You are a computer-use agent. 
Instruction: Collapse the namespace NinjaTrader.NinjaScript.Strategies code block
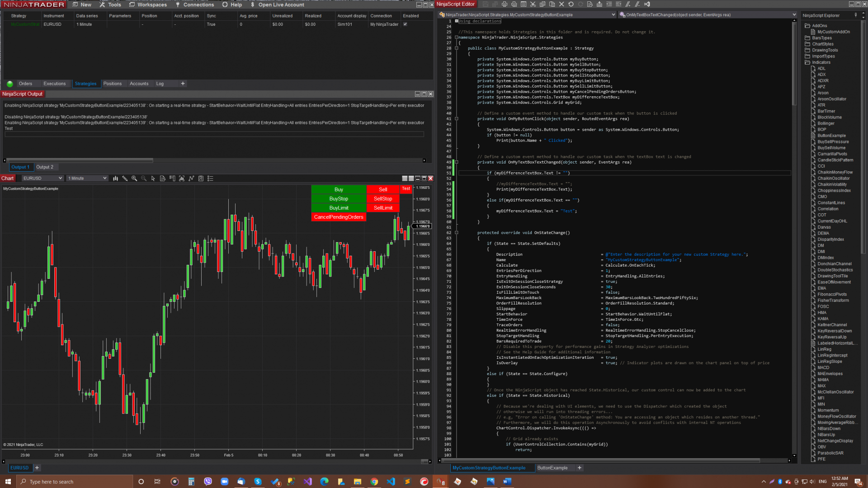[x=457, y=38]
